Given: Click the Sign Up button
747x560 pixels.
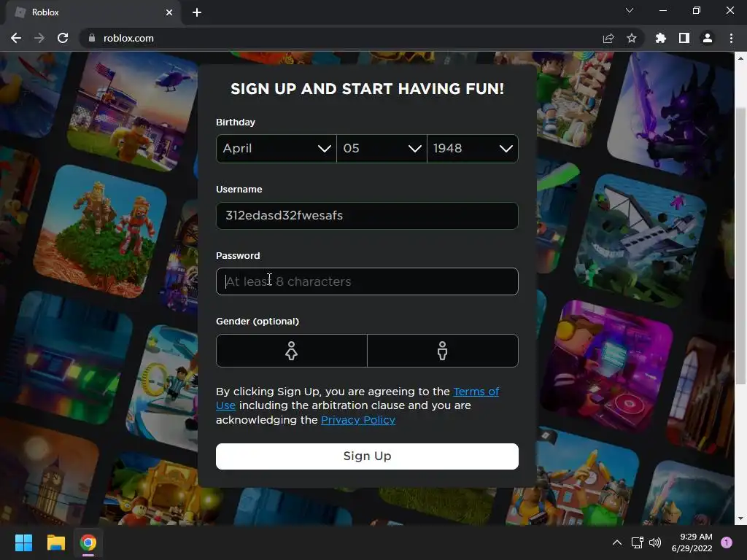Looking at the screenshot, I should click(367, 456).
